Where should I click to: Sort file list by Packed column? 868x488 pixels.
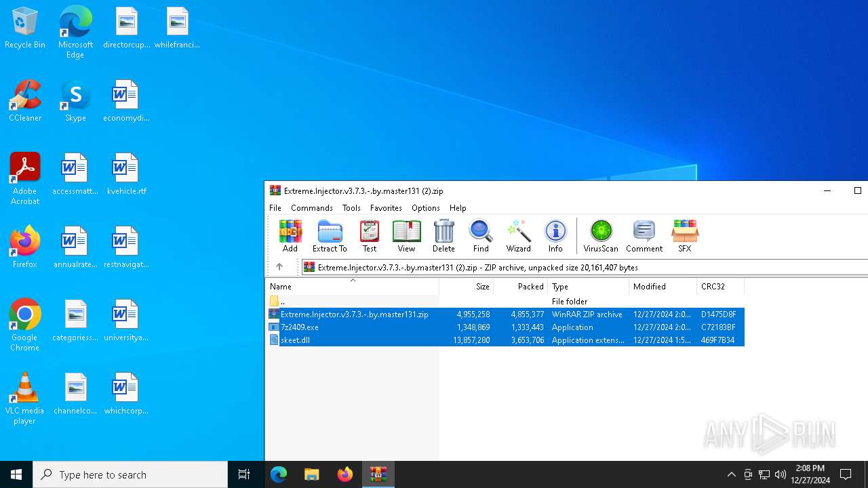(521, 287)
